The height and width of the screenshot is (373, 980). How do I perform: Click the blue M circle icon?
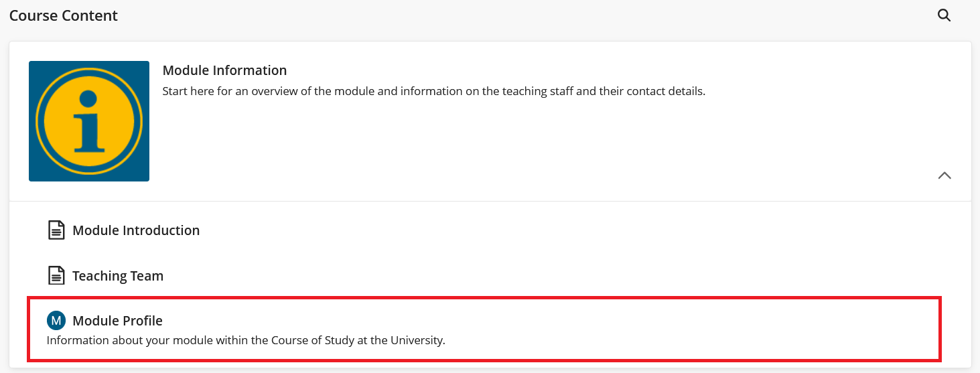56,321
